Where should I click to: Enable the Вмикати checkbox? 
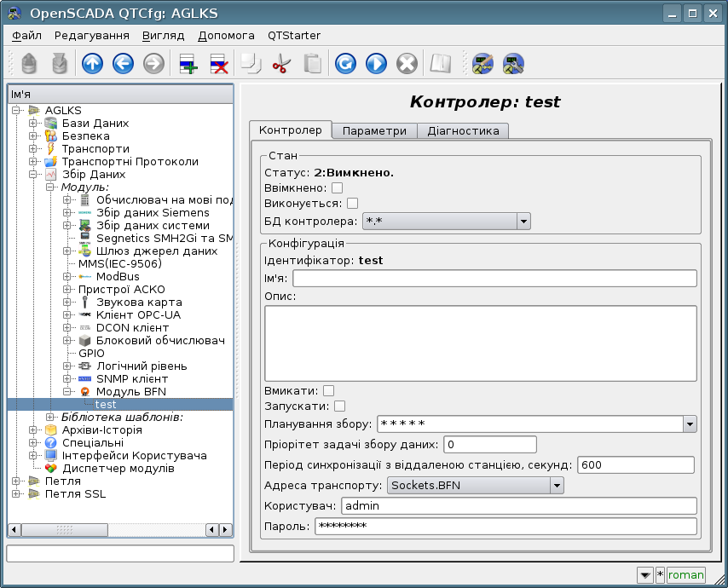coord(328,390)
